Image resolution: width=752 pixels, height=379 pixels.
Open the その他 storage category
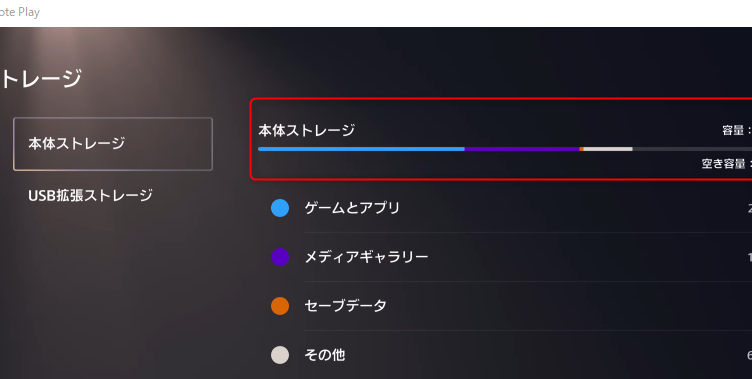504,355
